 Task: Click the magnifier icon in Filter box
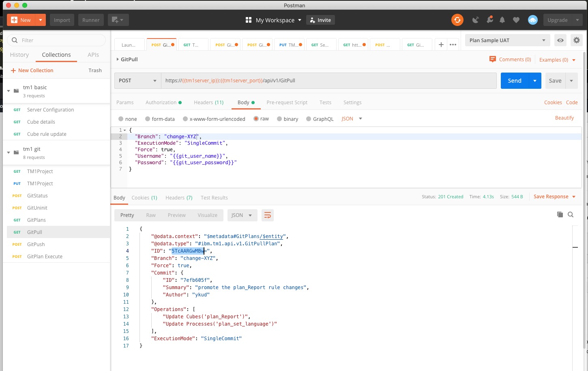point(15,40)
